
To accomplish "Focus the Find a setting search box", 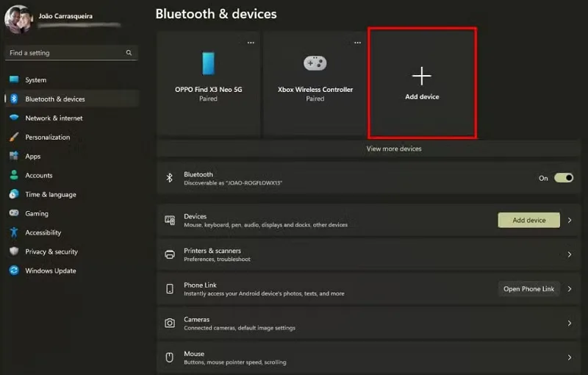I will 71,53.
